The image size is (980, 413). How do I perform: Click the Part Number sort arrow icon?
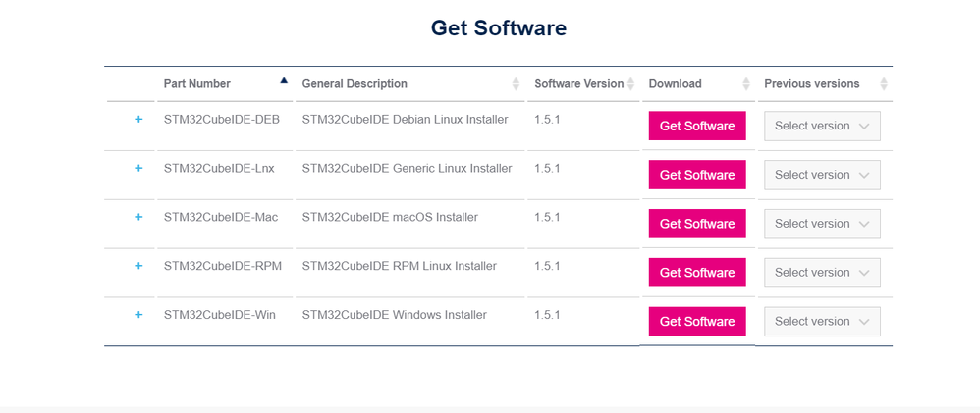[285, 80]
